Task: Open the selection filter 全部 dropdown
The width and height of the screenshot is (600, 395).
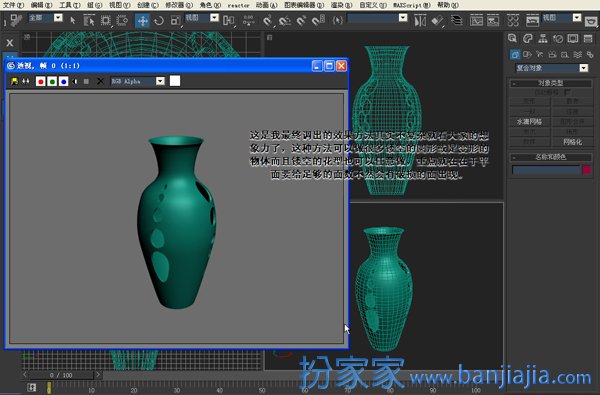Action: 58,18
